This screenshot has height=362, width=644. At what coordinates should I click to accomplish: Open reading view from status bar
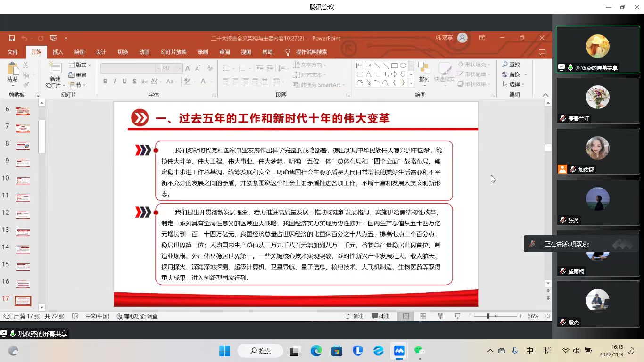click(x=440, y=316)
